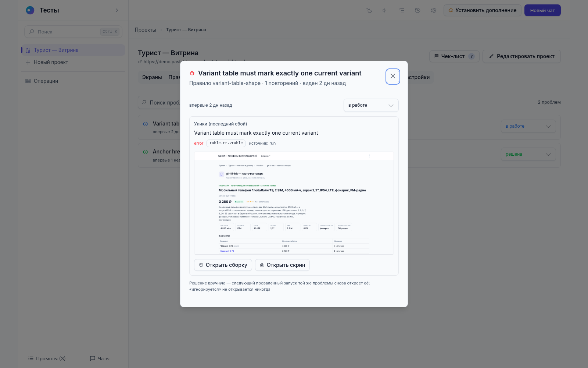Click the resolved icon of 'Anchor href' issue row

146,152
